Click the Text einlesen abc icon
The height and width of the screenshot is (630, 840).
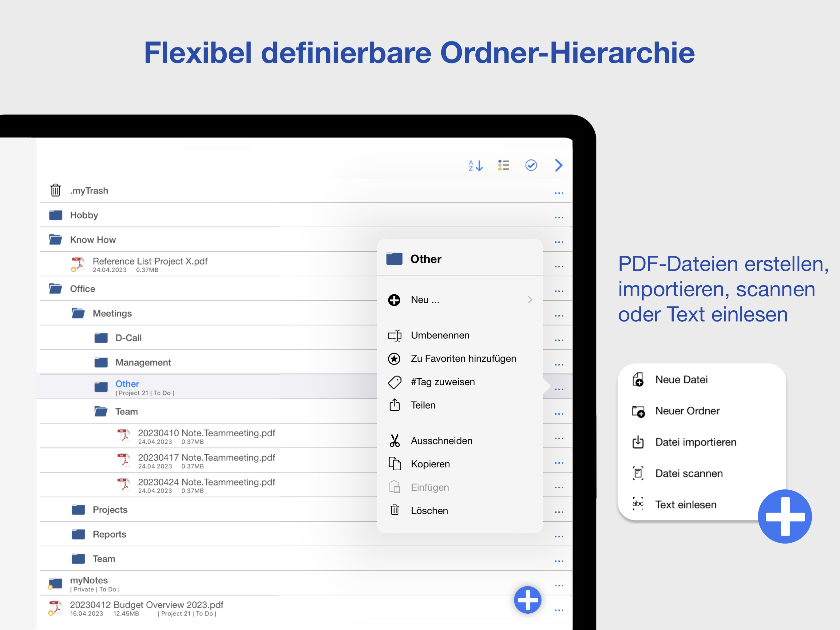pos(638,504)
